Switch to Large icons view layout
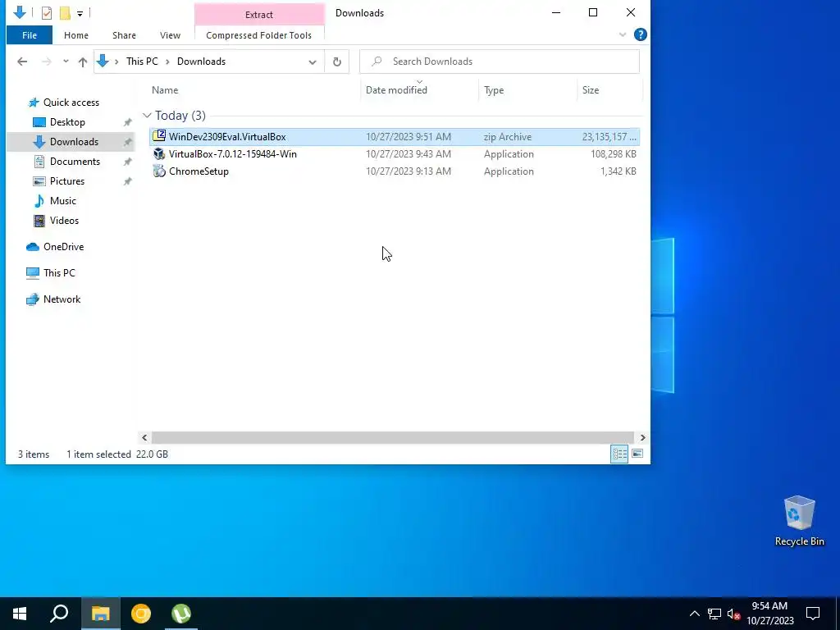 pos(637,454)
